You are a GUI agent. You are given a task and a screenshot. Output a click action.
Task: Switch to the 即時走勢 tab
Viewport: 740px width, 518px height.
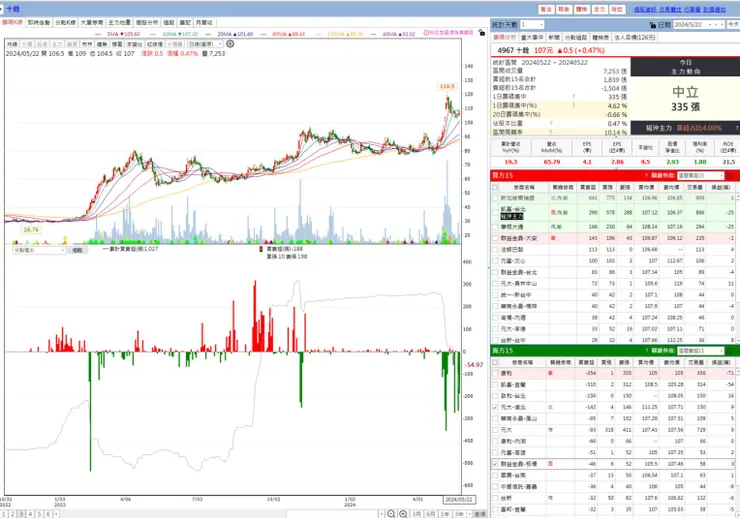click(39, 22)
